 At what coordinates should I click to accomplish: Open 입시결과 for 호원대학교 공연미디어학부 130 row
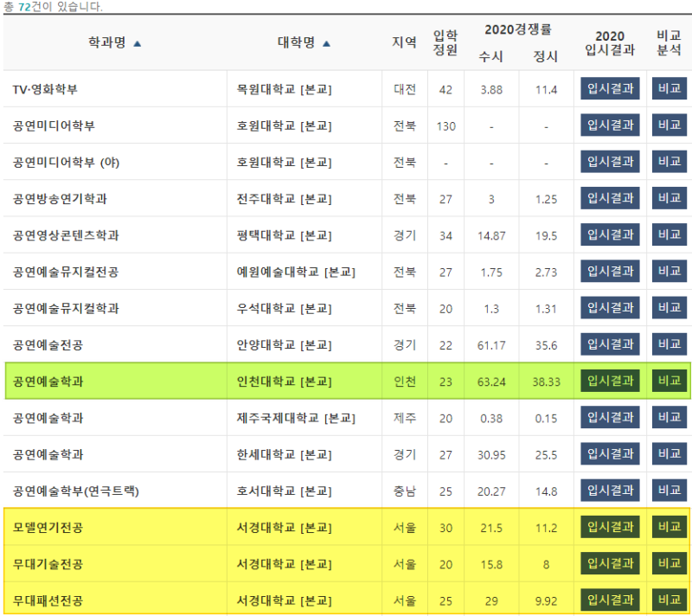610,125
